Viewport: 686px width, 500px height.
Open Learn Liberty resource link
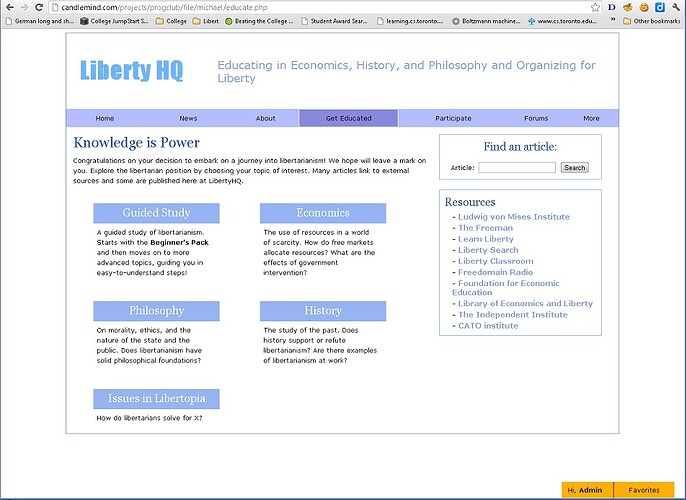486,239
